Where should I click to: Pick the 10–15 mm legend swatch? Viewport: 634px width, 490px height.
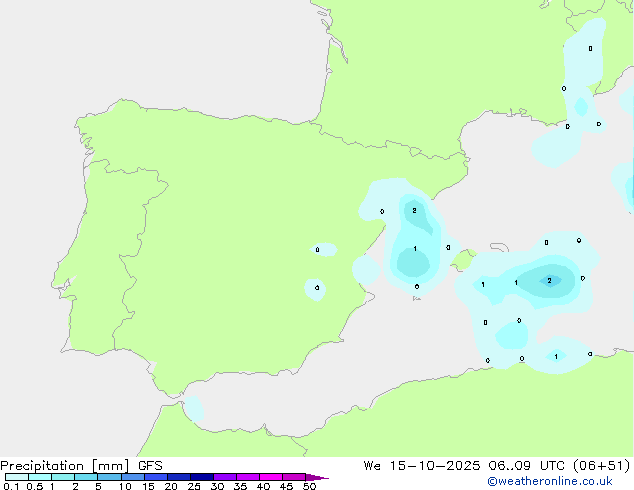(132, 477)
